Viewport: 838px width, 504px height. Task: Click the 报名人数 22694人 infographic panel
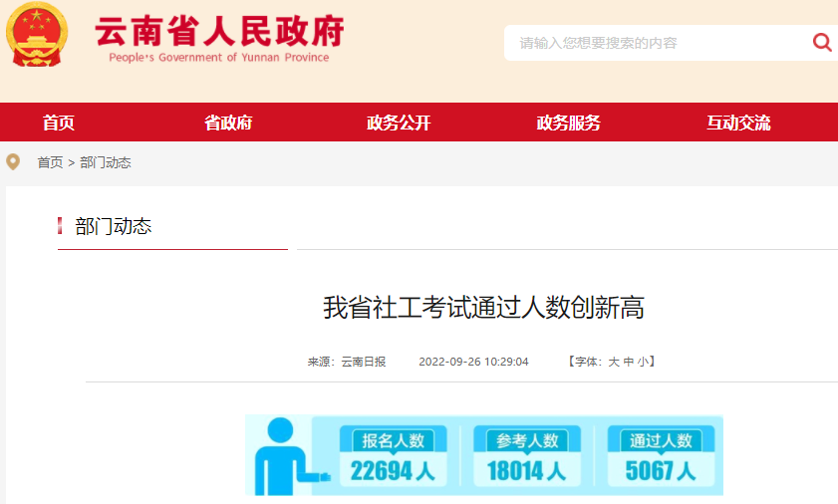(393, 458)
